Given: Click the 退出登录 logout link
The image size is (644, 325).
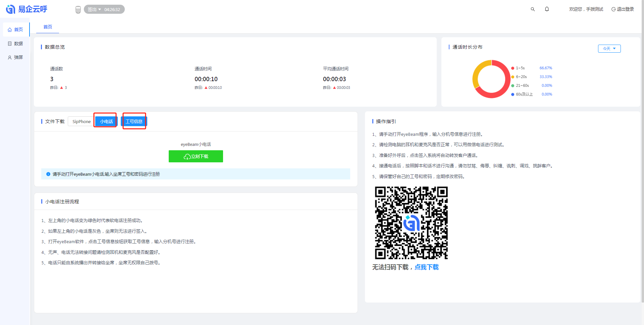Looking at the screenshot, I should [623, 9].
